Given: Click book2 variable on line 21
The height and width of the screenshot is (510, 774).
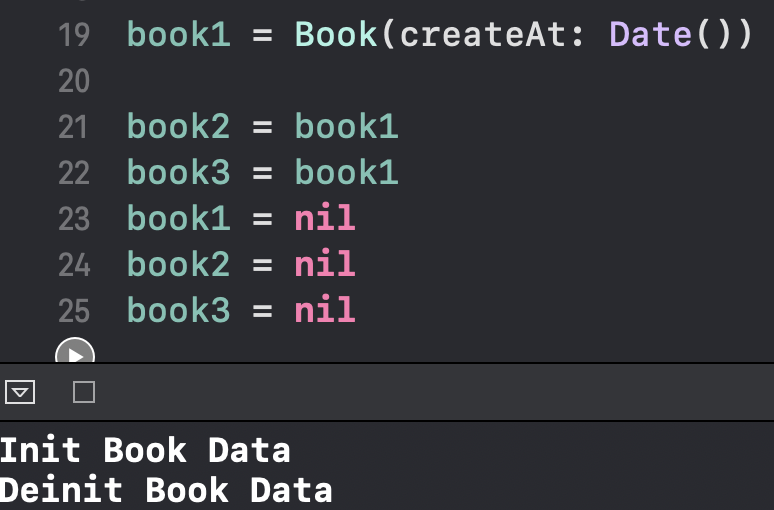Looking at the screenshot, I should (x=179, y=126).
